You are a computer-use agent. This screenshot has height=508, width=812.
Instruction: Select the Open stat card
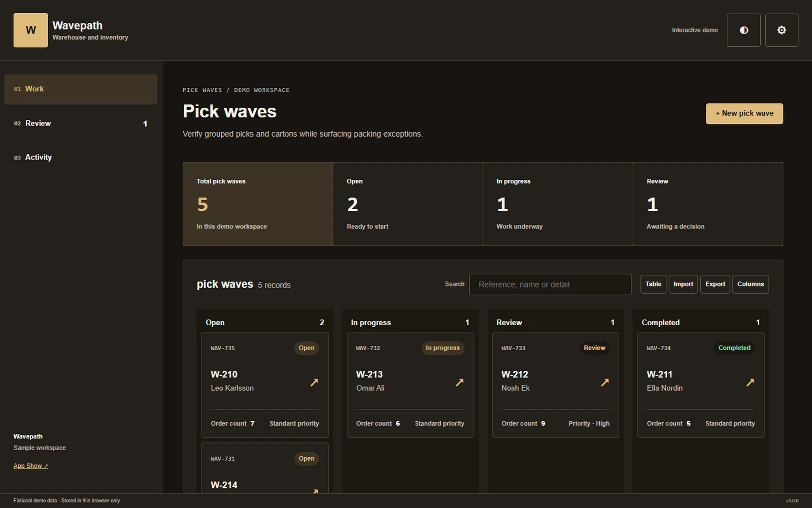(x=408, y=204)
